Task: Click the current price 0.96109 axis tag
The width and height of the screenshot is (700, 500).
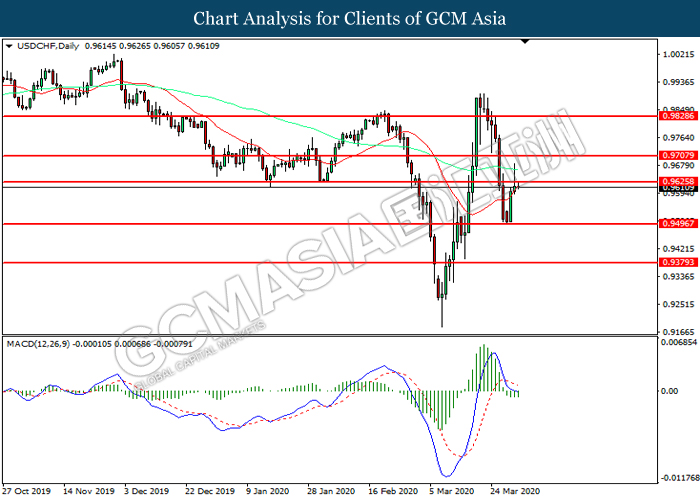Action: [678, 188]
